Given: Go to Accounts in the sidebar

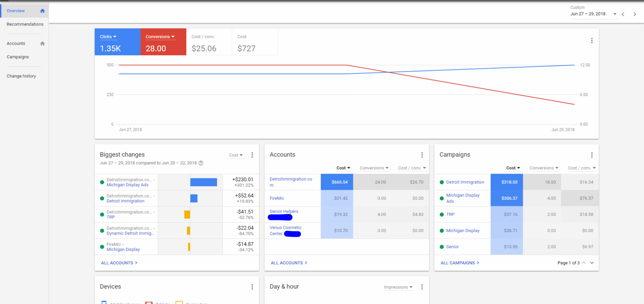Looking at the screenshot, I should click(x=16, y=43).
